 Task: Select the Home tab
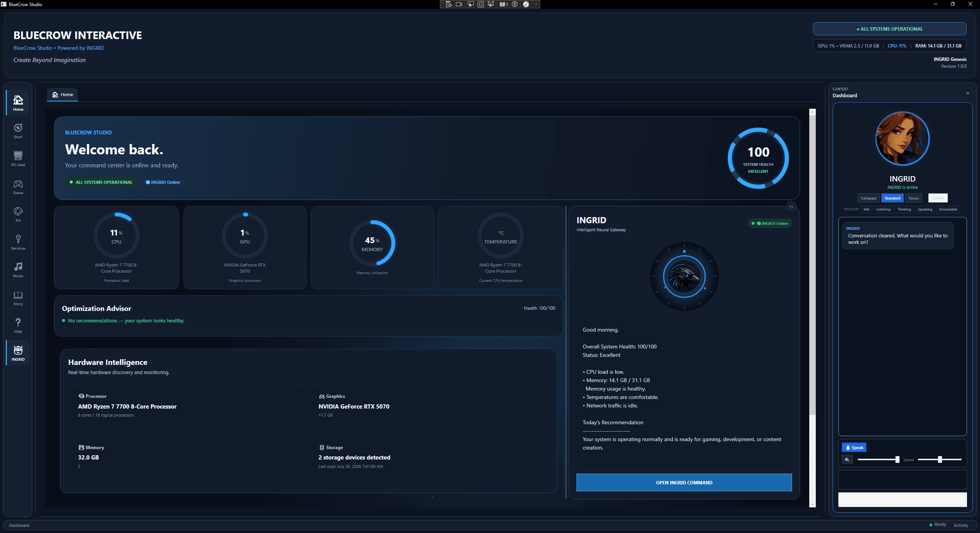pyautogui.click(x=62, y=95)
